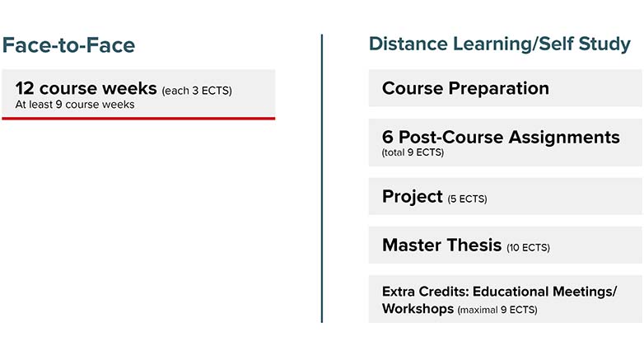Open the Course Preparation box
The image size is (644, 360).
click(x=465, y=88)
